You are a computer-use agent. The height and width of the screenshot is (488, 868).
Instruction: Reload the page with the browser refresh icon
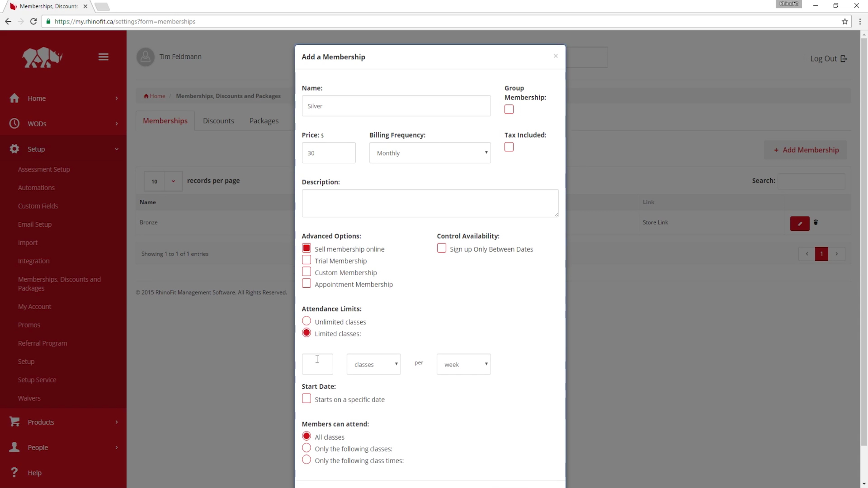(x=33, y=21)
